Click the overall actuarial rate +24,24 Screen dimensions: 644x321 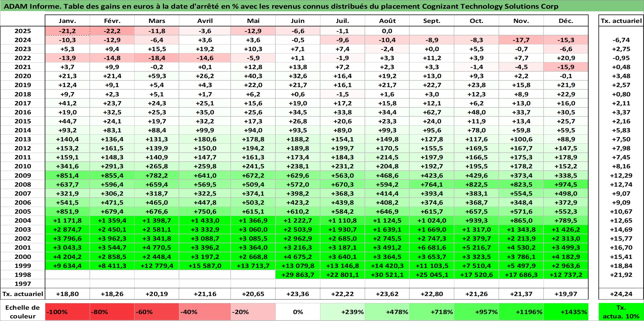[621, 294]
